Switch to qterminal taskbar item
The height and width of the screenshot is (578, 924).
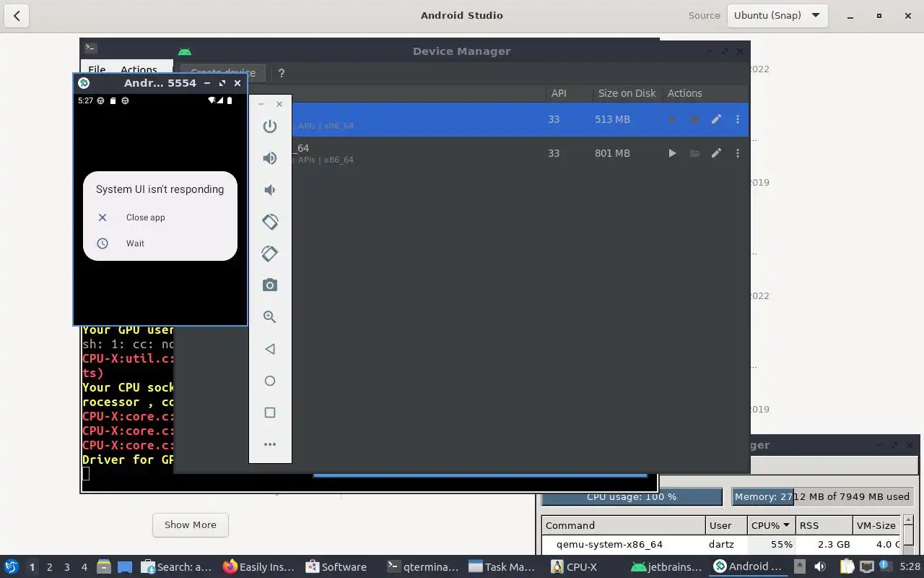[423, 567]
